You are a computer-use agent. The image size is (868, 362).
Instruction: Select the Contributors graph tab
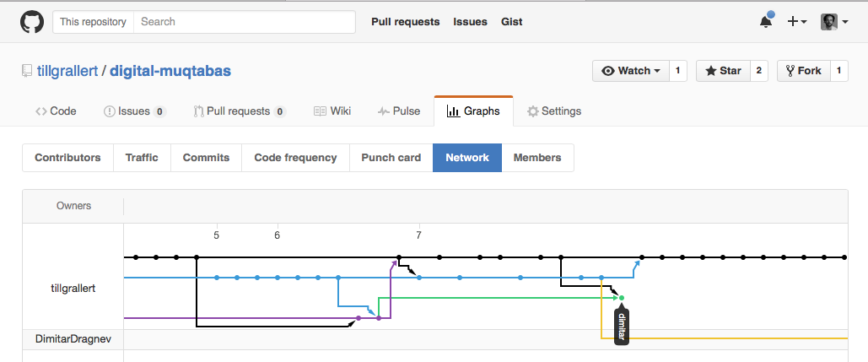pos(67,158)
